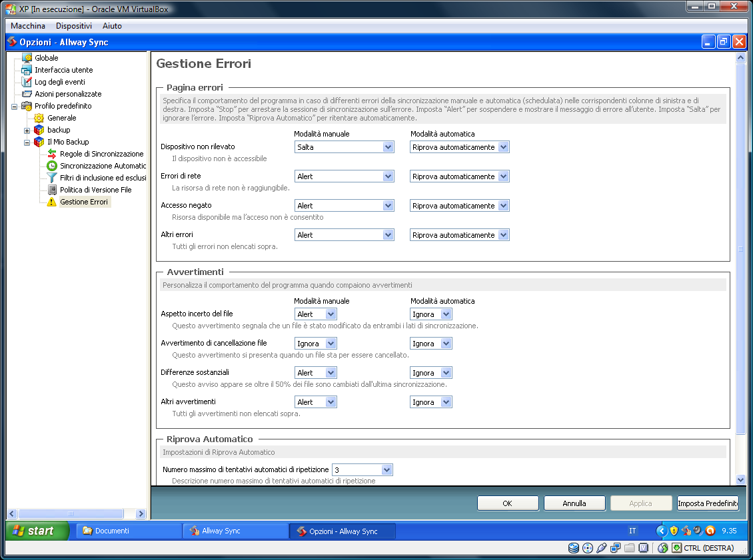Screen dimensions: 753x560
Task: Click the Globale tree icon
Action: click(27, 58)
